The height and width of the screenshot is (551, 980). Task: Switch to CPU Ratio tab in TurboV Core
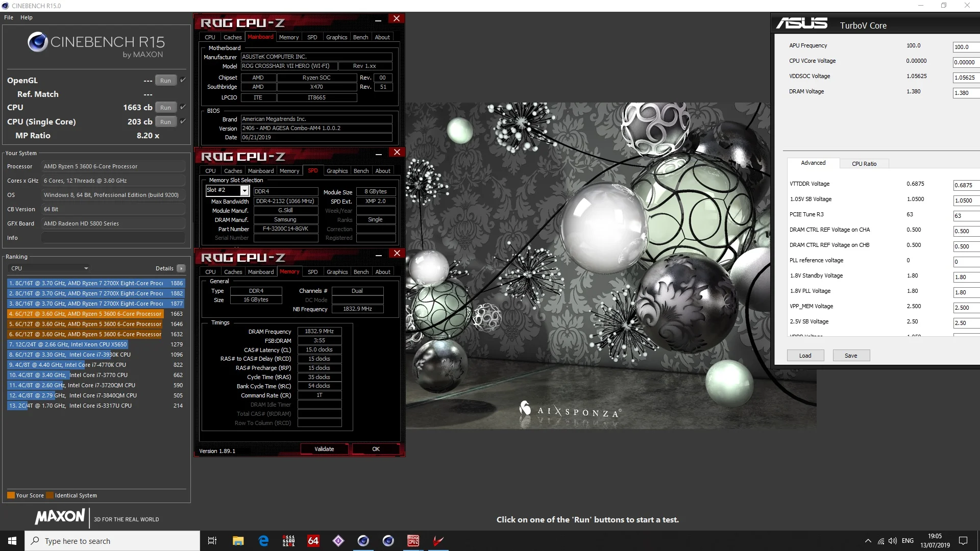(x=864, y=164)
